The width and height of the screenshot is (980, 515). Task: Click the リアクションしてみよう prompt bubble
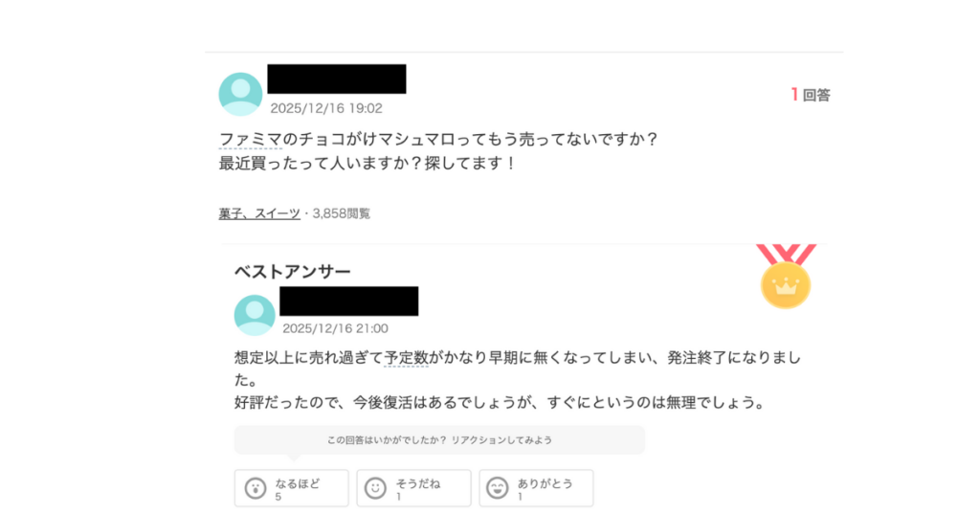(x=439, y=440)
